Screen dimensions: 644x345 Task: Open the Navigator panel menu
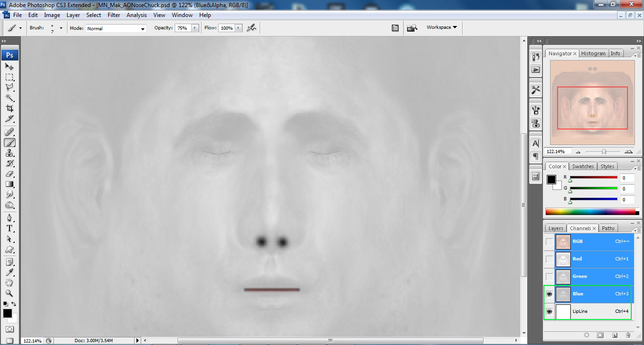click(x=637, y=55)
